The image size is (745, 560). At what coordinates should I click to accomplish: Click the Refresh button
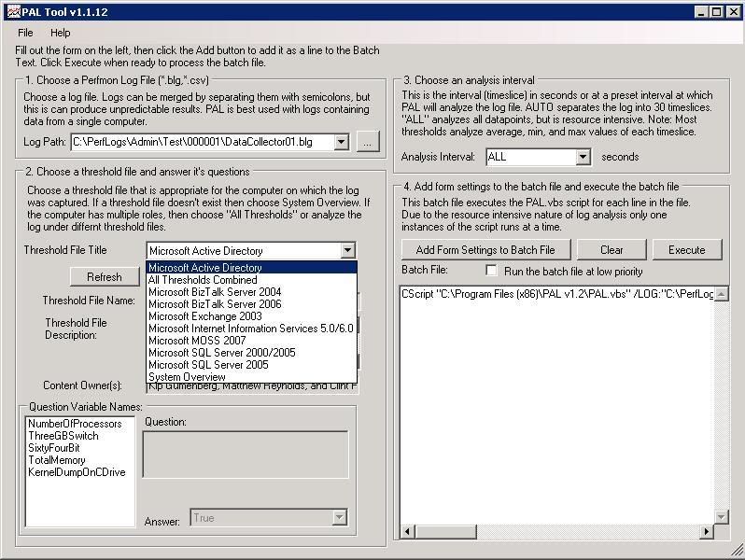coord(105,277)
